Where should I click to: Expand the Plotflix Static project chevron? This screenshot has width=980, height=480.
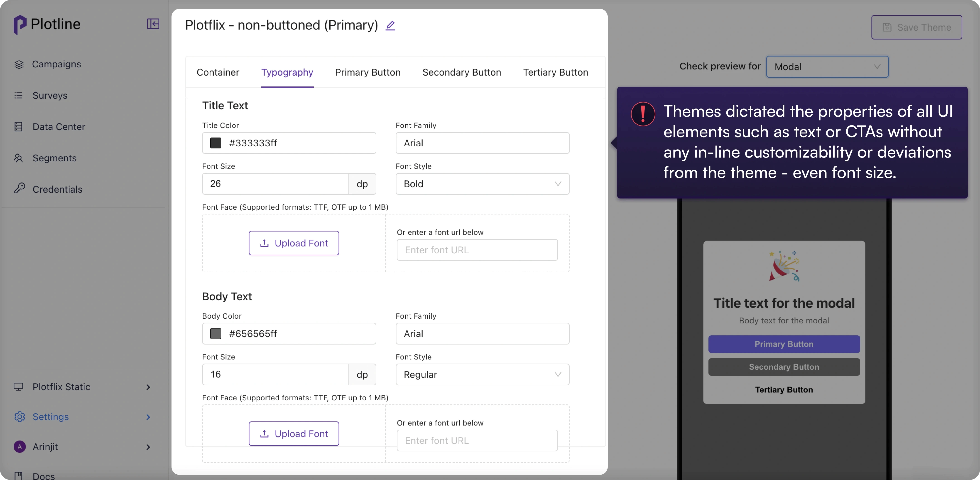[x=148, y=387]
